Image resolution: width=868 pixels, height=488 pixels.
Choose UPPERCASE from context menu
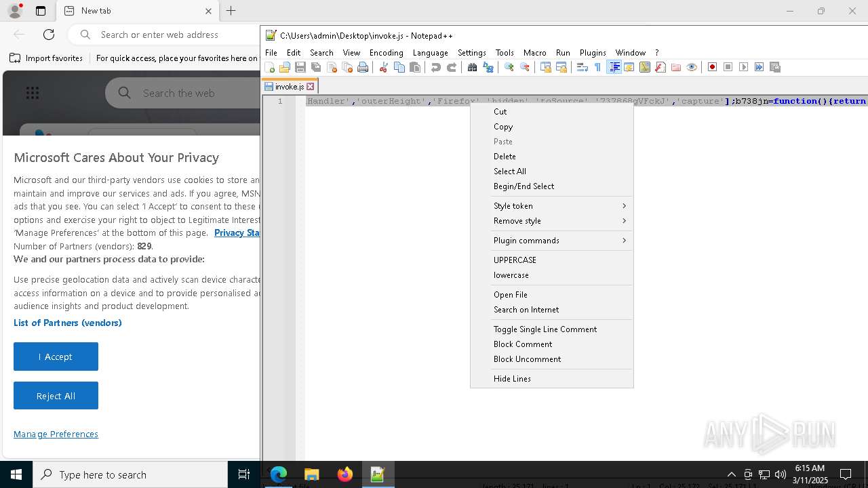[x=551, y=260]
